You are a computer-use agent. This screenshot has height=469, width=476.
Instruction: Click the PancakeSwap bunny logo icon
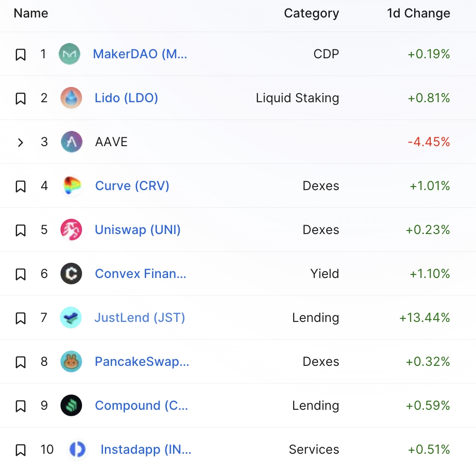tap(71, 362)
